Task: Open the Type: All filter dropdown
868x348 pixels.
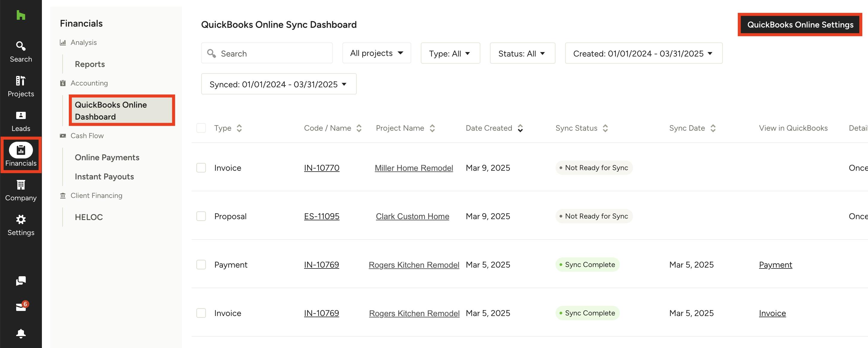Action: [450, 53]
